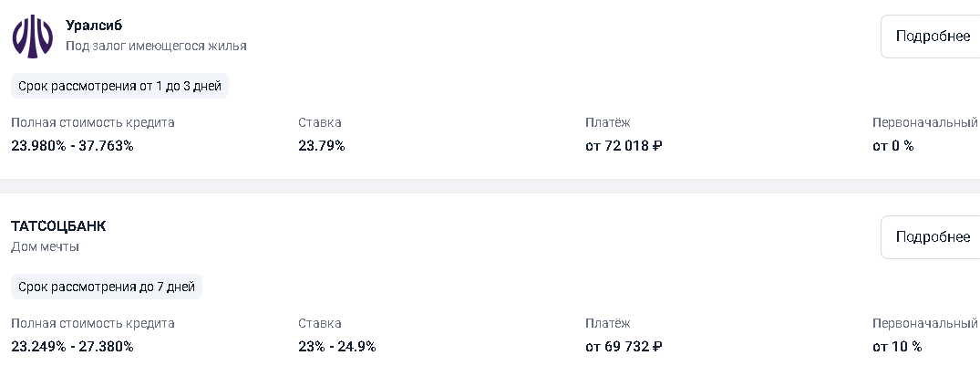Image resolution: width=980 pixels, height=366 pixels.
Task: Click the Срок рассмотрения до 7 дней badge
Action: (x=107, y=287)
